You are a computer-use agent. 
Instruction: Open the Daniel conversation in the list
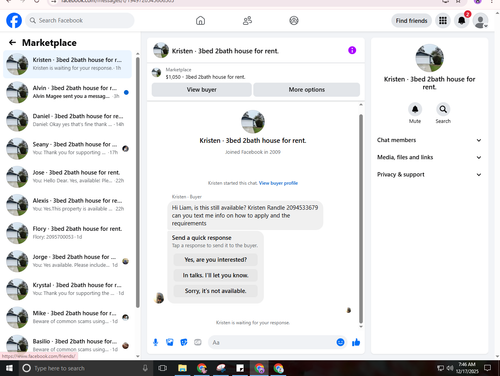coord(68,120)
